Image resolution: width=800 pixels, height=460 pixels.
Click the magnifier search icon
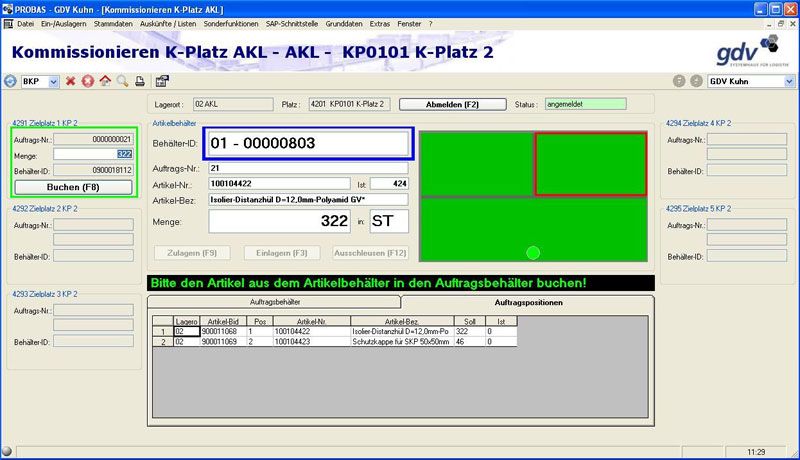[122, 81]
